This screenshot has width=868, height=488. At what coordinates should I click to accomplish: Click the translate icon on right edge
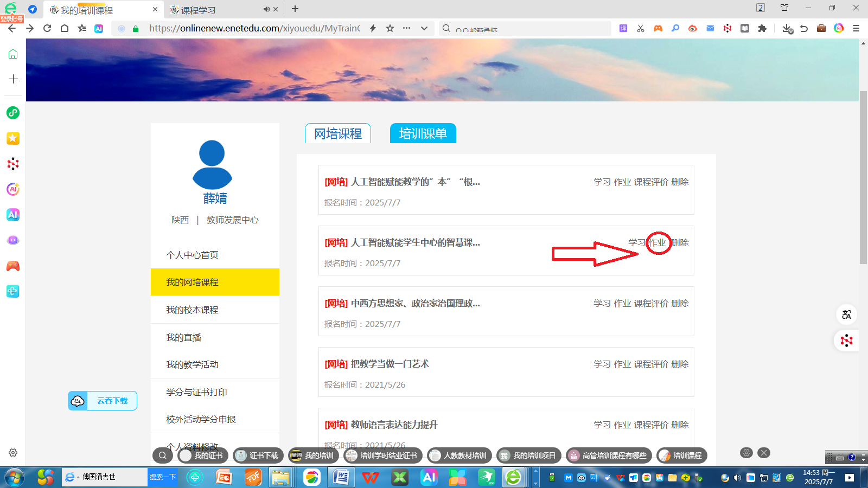click(846, 314)
